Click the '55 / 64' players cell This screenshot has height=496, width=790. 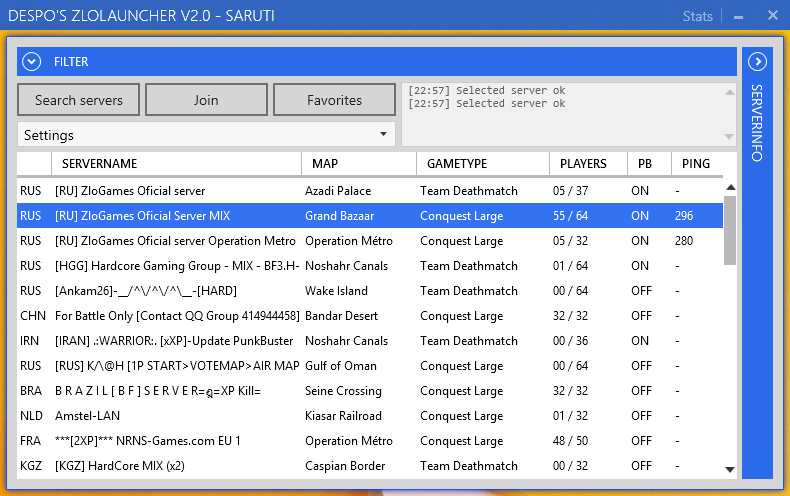[x=570, y=216]
